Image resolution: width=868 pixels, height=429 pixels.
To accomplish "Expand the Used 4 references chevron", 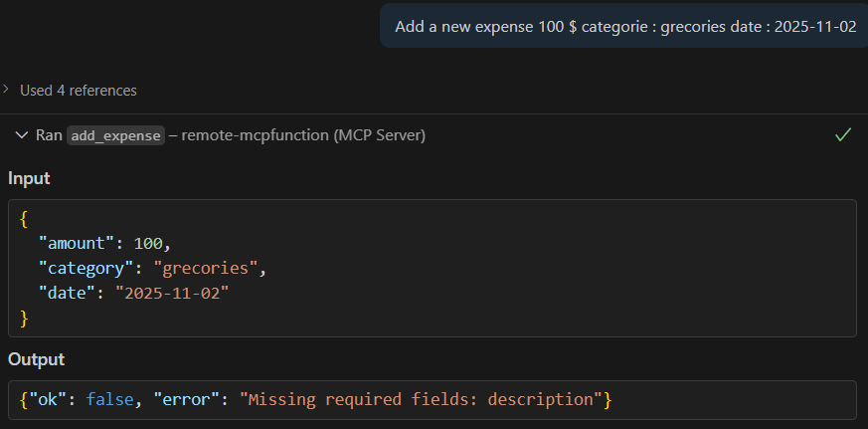I will (7, 90).
